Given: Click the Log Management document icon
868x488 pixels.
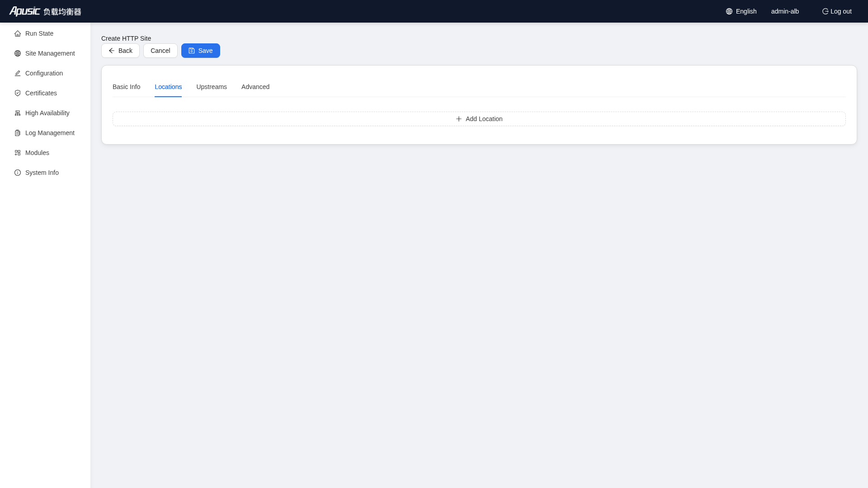Looking at the screenshot, I should 18,133.
